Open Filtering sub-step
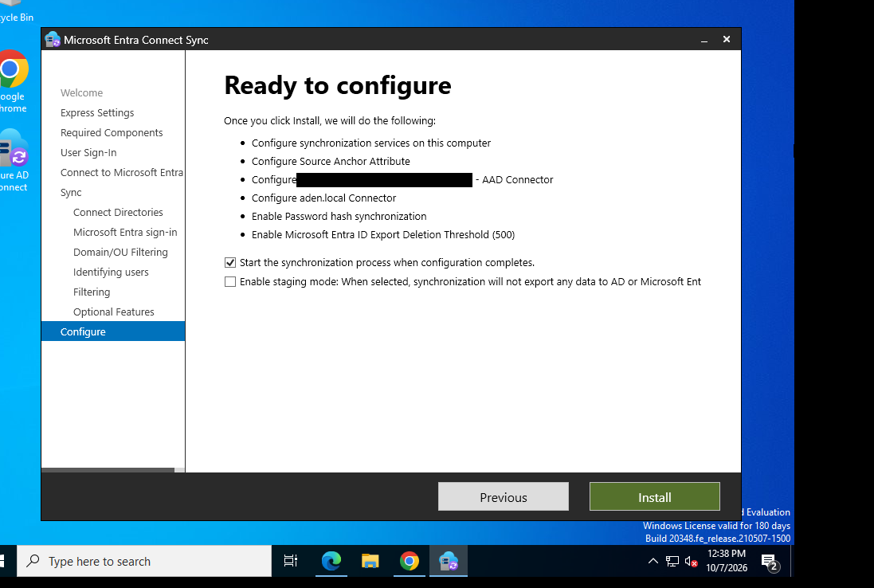874x588 pixels. click(92, 292)
